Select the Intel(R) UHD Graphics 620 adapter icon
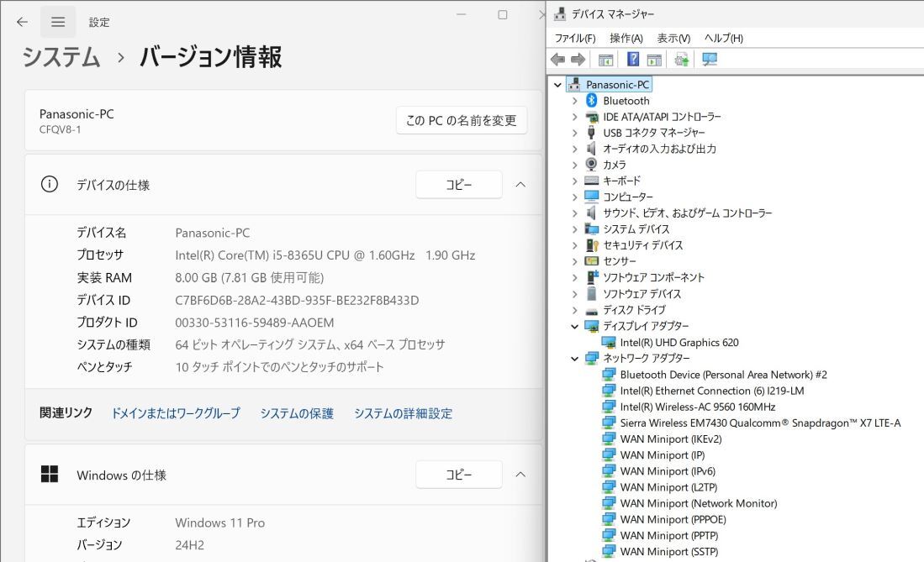Screen dimensions: 924x562 click(609, 342)
